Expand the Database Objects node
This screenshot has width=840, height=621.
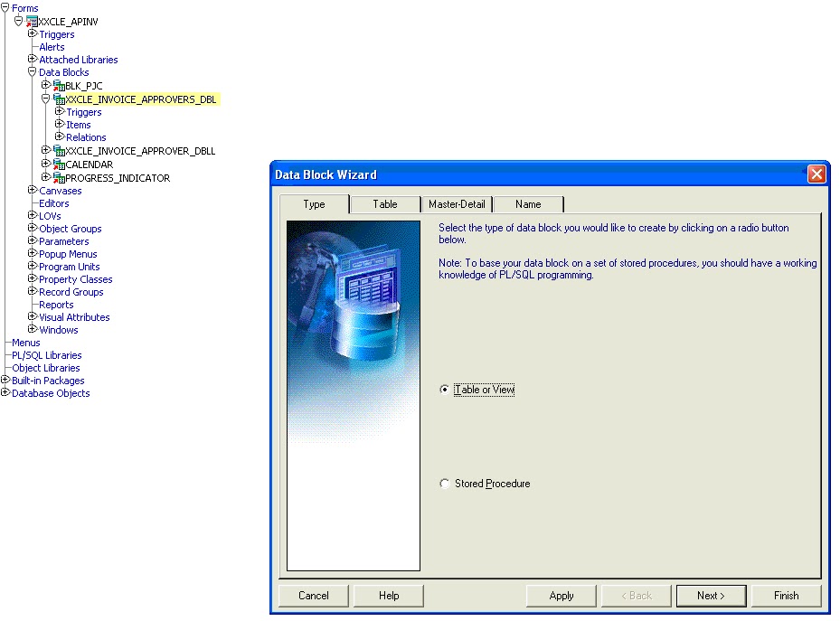pyautogui.click(x=5, y=392)
